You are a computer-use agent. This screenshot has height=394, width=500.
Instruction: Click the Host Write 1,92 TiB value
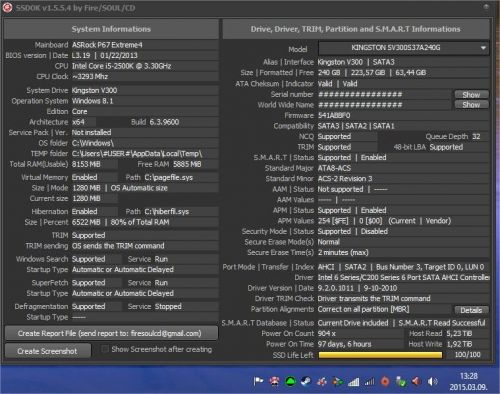tap(459, 344)
